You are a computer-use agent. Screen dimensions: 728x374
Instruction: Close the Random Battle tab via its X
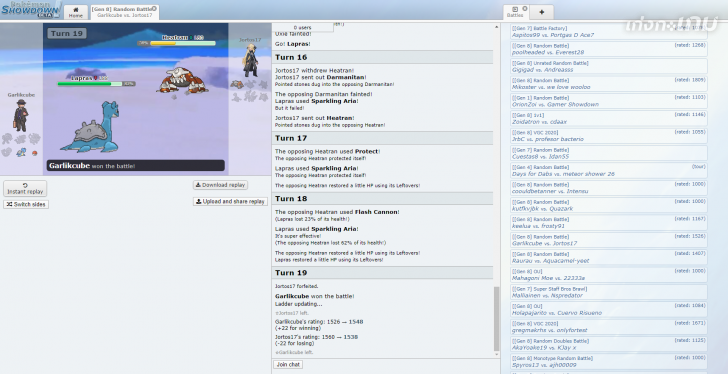click(x=154, y=8)
